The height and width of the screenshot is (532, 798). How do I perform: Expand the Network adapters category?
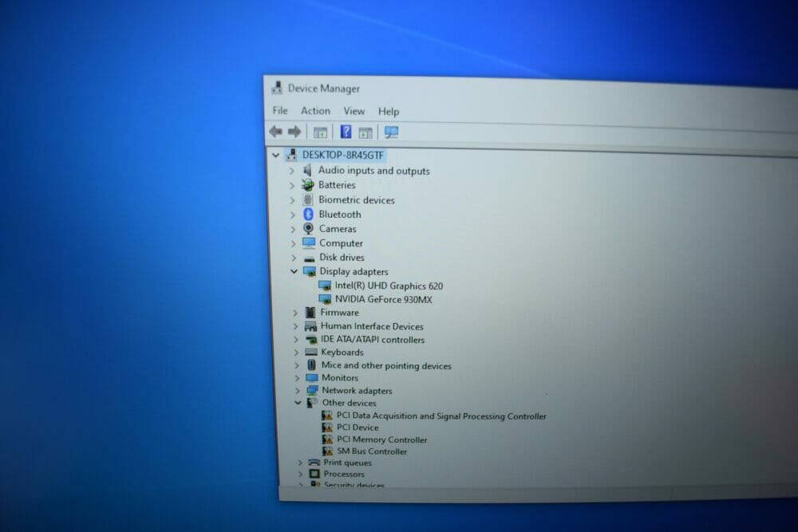point(297,391)
